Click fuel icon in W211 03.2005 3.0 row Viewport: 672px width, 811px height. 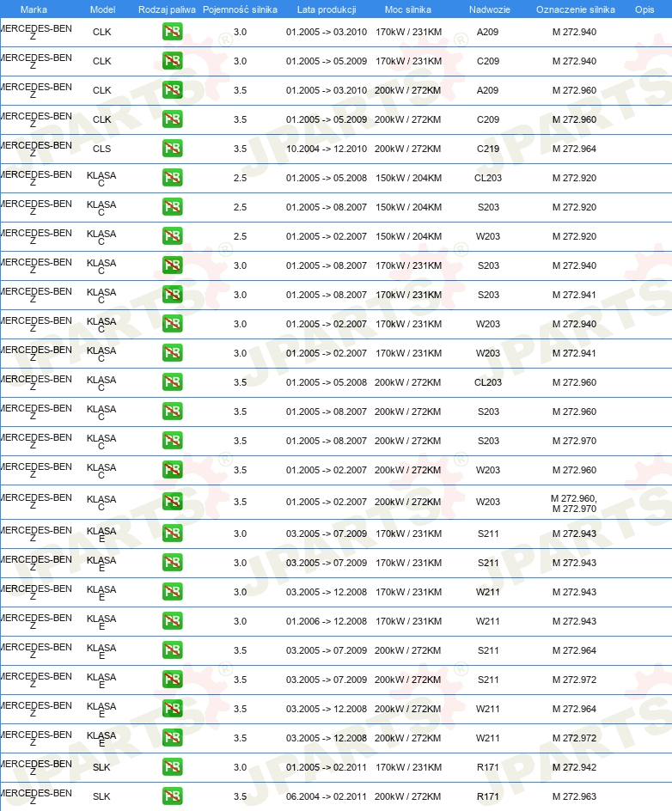[x=172, y=592]
